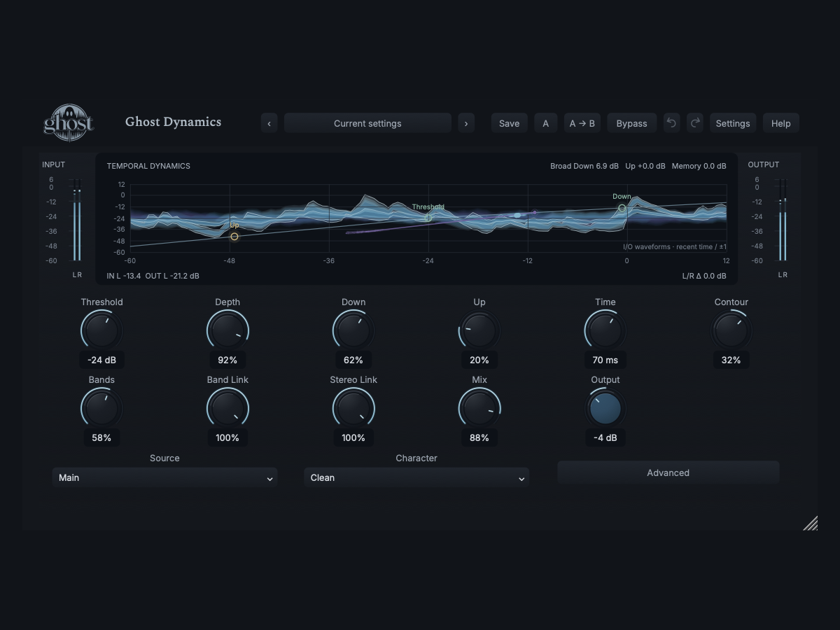840x630 pixels.
Task: Open the Settings menu
Action: click(733, 123)
